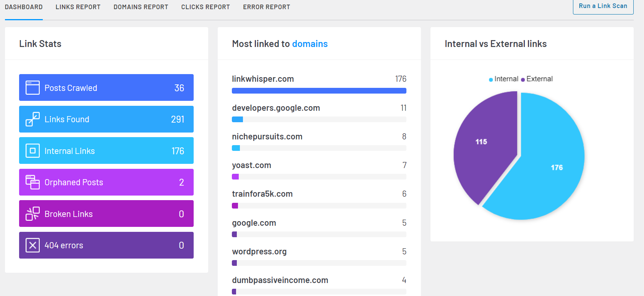Select the linkwhisper.com domain name
The height and width of the screenshot is (296, 644).
click(263, 79)
